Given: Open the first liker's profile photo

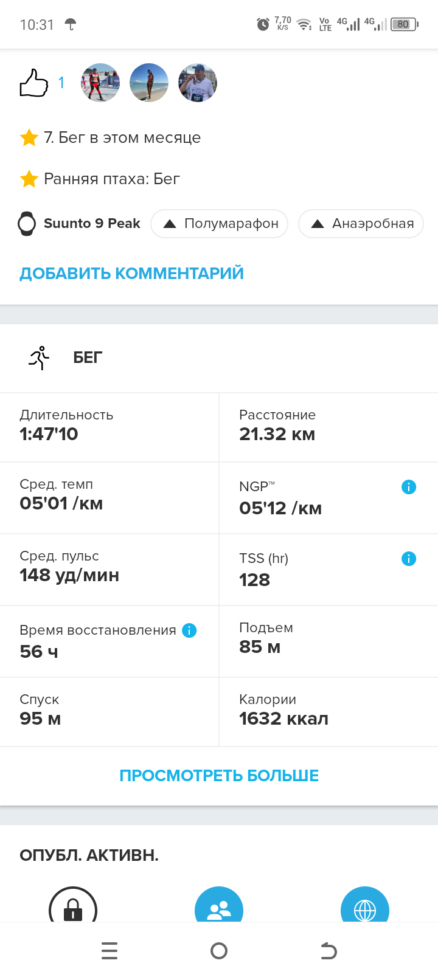Looking at the screenshot, I should point(100,83).
